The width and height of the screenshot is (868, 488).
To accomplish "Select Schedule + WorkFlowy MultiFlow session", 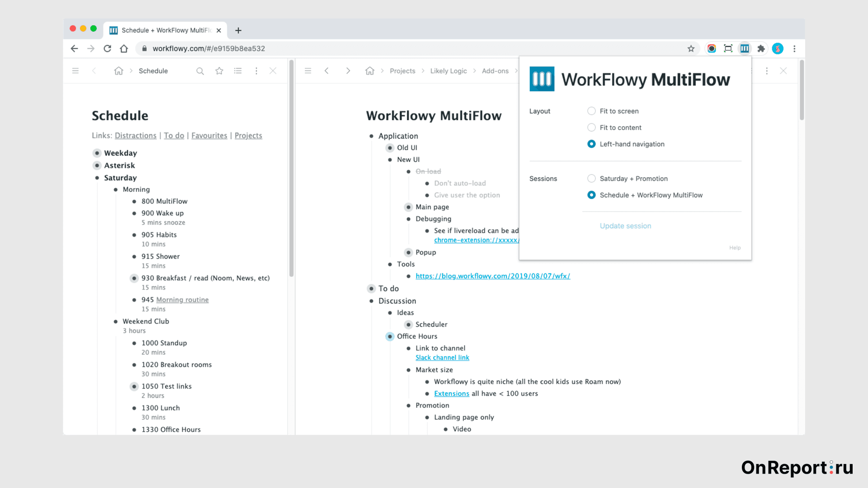I will tap(591, 195).
